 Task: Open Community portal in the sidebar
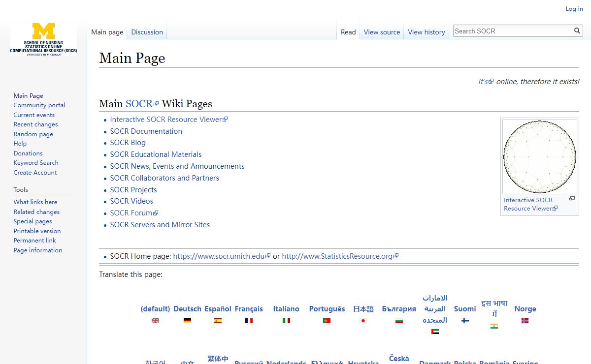[39, 105]
